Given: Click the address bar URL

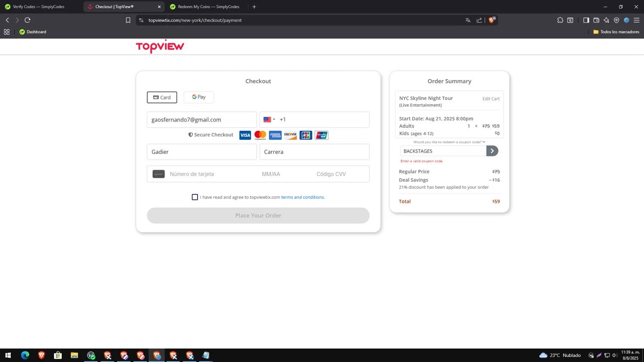Looking at the screenshot, I should pyautogui.click(x=195, y=20).
